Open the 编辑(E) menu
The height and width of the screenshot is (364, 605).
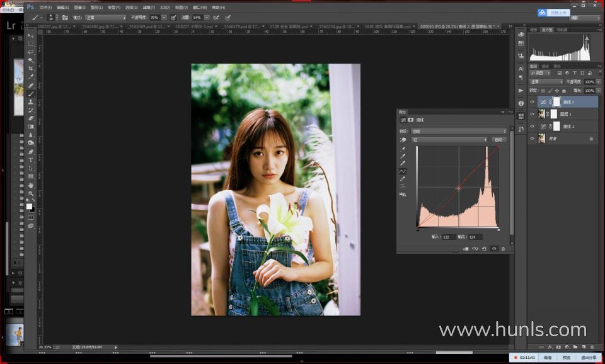point(63,8)
